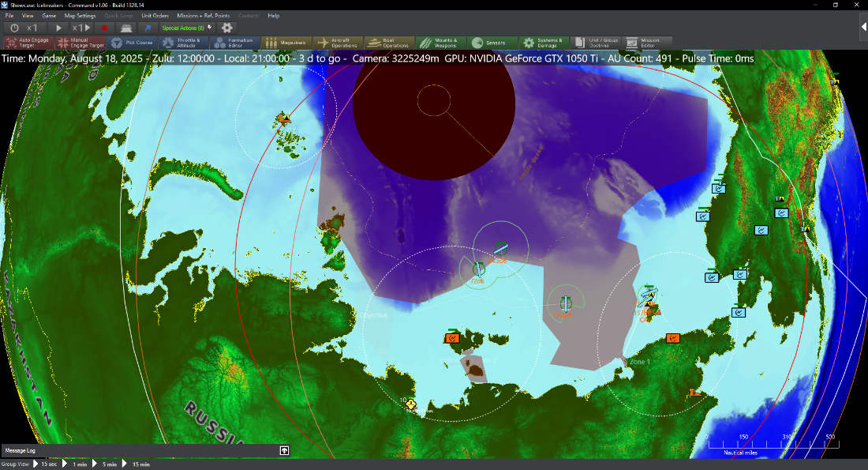868x470 pixels.
Task: Open Aircraft Operations
Action: click(338, 43)
